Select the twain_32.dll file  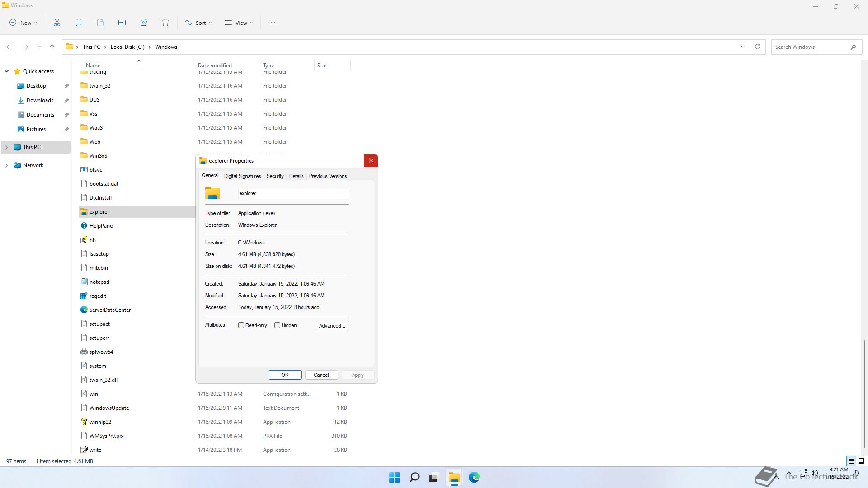pos(103,380)
